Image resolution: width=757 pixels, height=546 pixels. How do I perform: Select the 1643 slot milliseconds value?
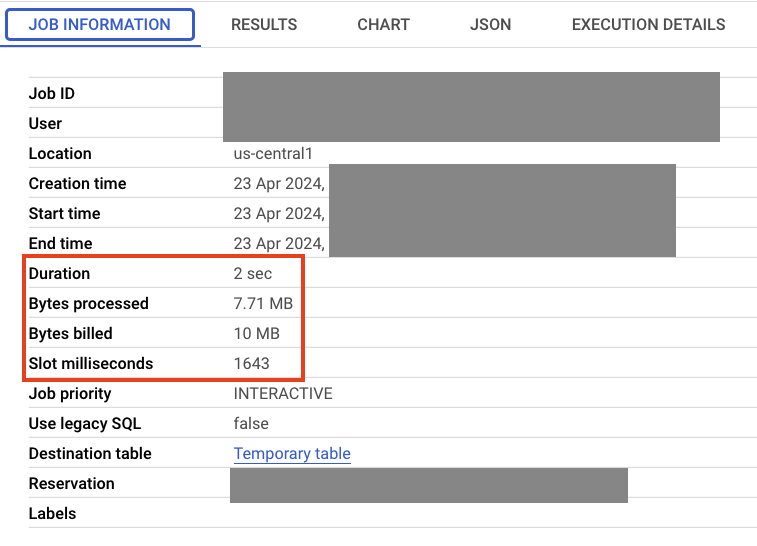[x=251, y=364]
